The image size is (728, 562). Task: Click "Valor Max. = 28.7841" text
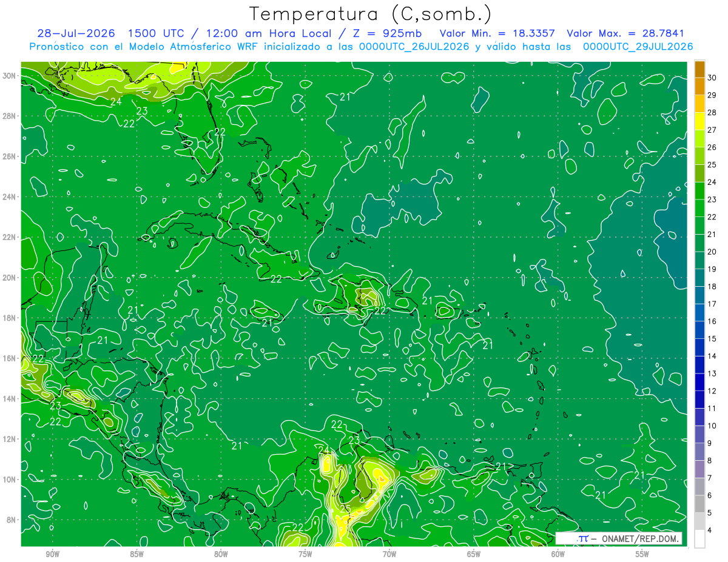(x=625, y=33)
